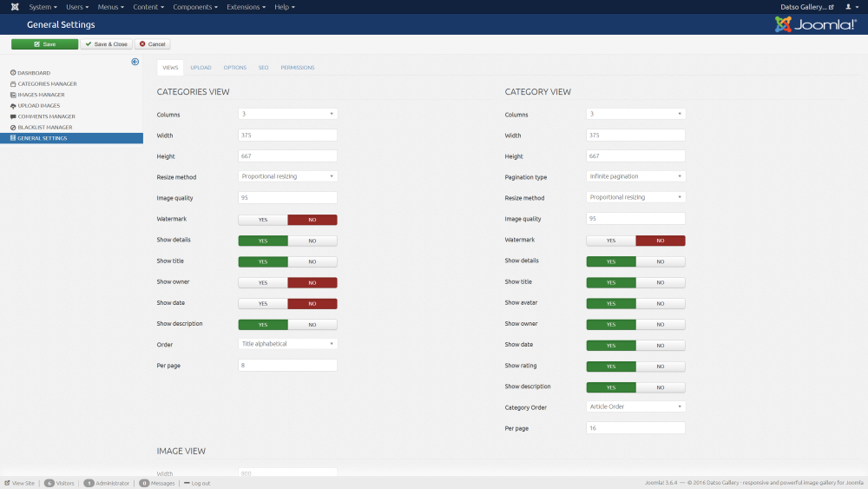Screen dimensions: 868x489
Task: Switch to the Upload tab
Action: 201,68
